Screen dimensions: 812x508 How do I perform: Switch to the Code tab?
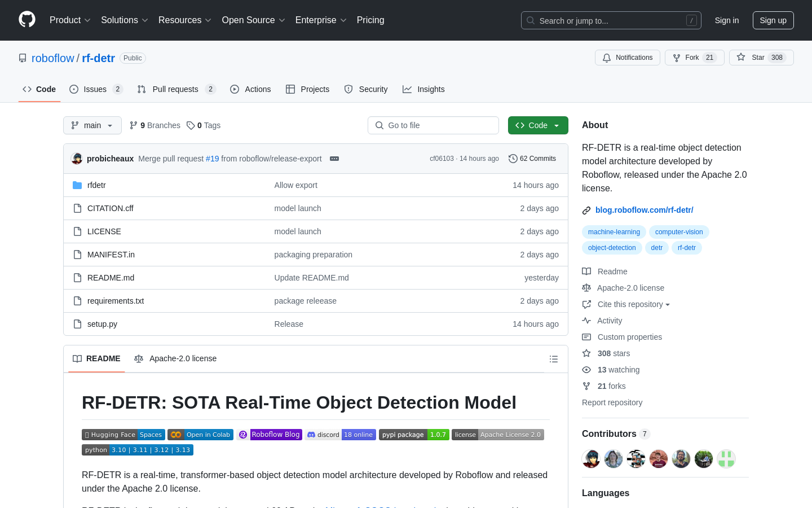coord(39,89)
